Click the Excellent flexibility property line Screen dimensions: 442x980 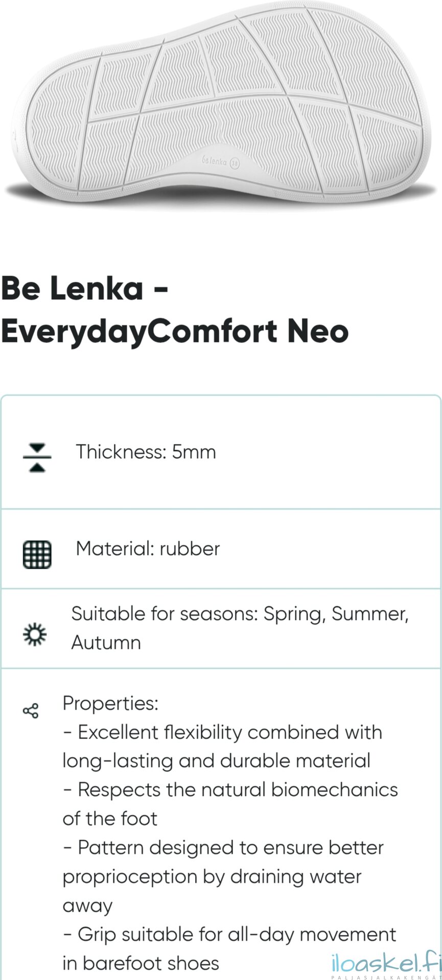click(222, 746)
